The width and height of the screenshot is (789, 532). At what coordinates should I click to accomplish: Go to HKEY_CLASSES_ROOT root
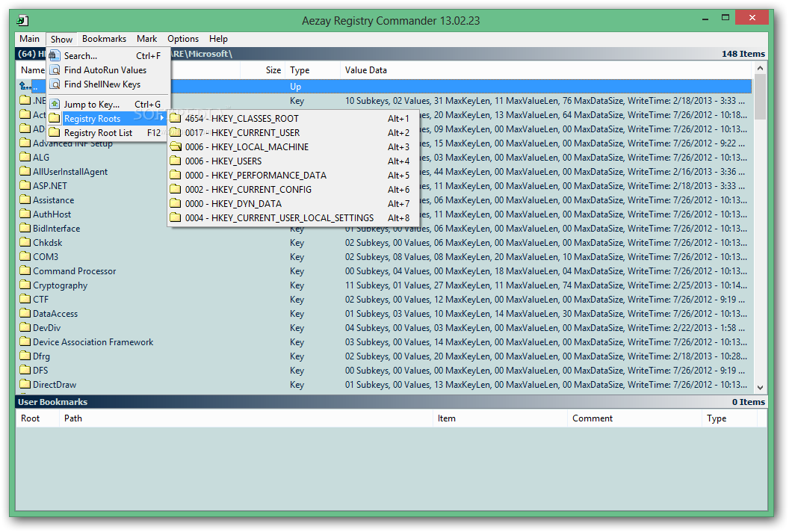294,119
